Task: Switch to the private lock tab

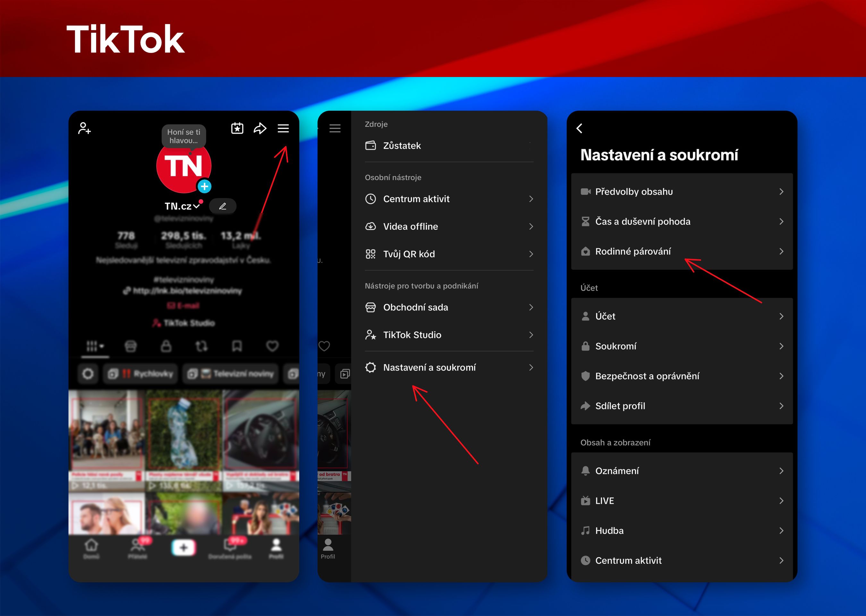Action: point(166,346)
